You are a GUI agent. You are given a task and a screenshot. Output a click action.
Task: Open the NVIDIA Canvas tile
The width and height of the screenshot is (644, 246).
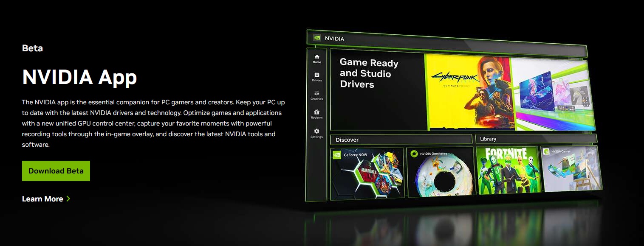(572, 169)
